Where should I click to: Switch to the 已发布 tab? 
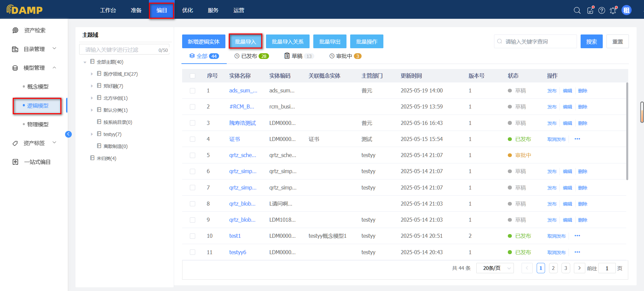[x=252, y=56]
